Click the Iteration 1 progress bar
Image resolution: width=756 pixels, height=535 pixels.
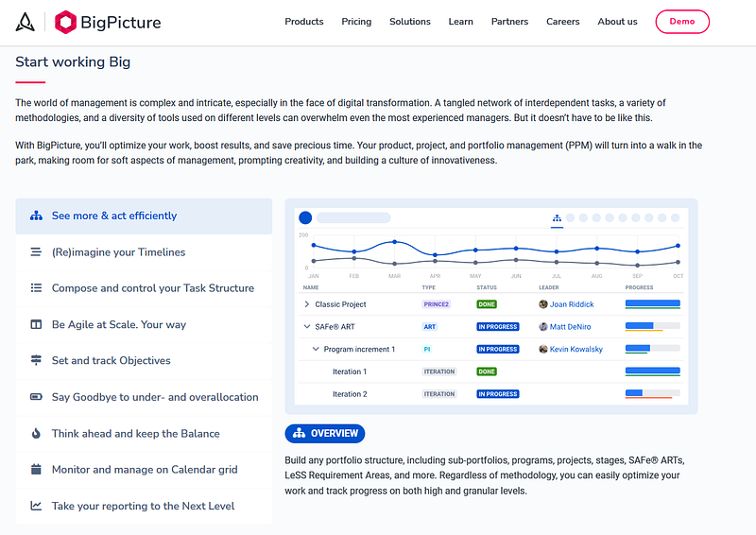(x=653, y=371)
